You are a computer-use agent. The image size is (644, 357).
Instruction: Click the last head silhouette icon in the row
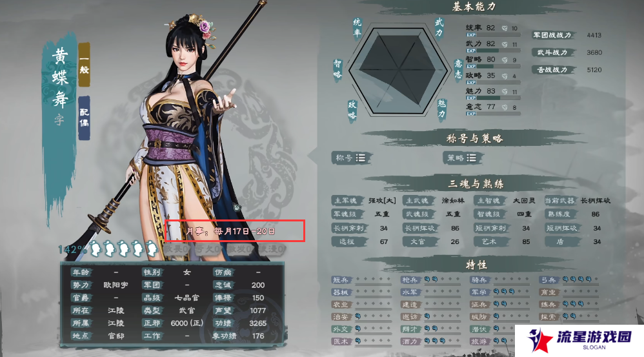point(151,249)
